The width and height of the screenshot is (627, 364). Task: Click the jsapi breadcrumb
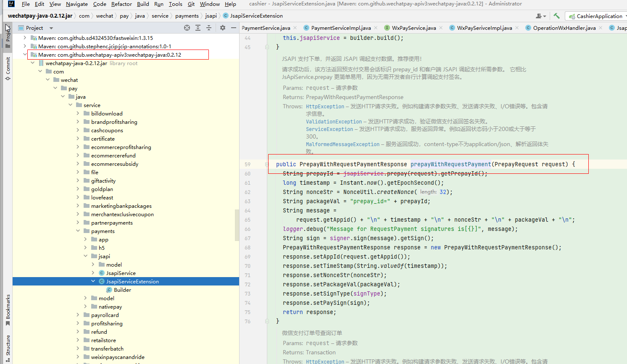211,16
